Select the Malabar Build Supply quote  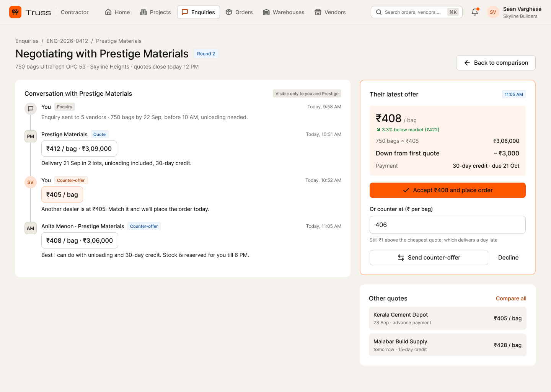tap(448, 345)
